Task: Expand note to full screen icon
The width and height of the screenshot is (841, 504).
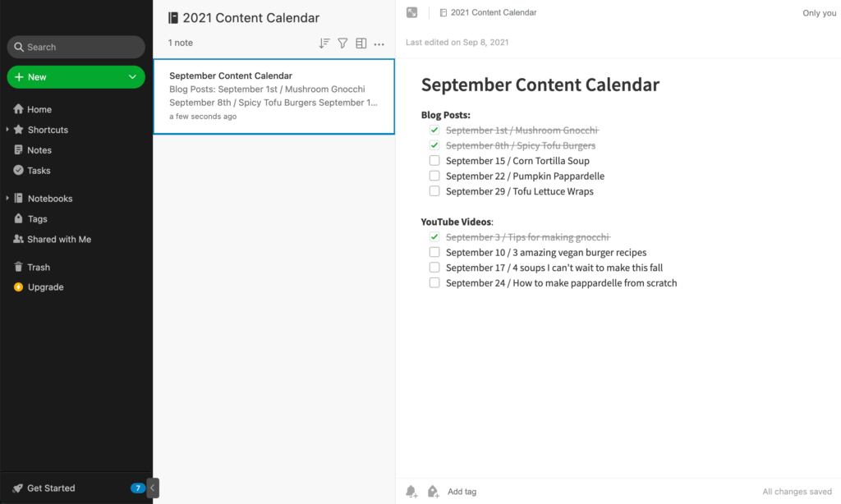Action: tap(411, 13)
